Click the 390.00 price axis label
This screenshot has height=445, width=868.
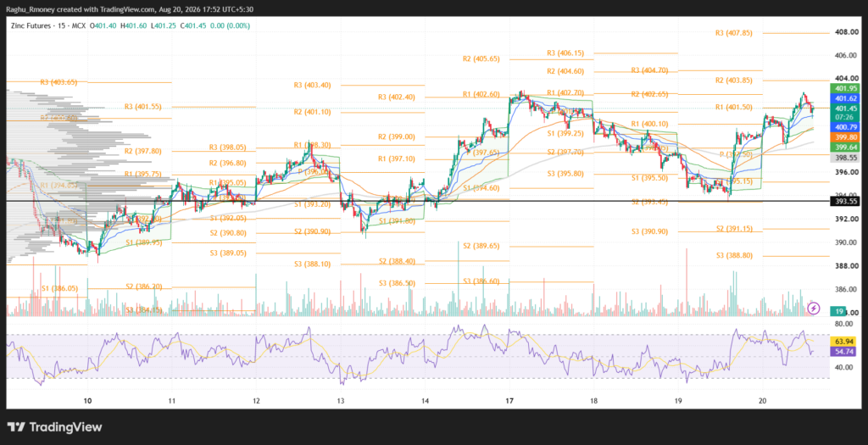pos(847,242)
